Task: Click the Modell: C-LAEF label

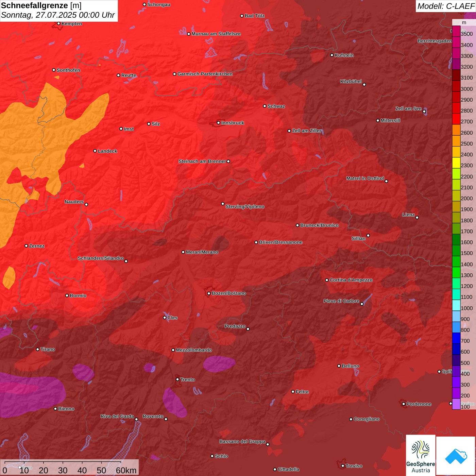Action: coord(445,6)
